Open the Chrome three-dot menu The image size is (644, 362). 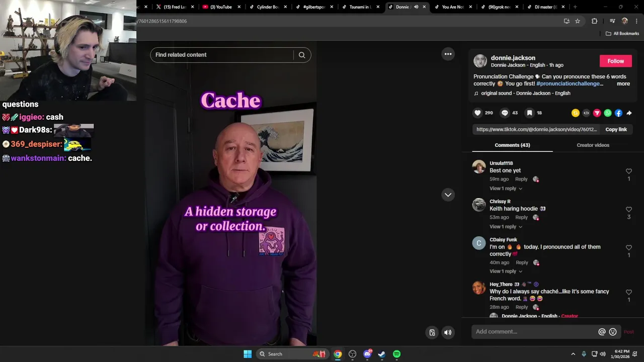coord(636,21)
